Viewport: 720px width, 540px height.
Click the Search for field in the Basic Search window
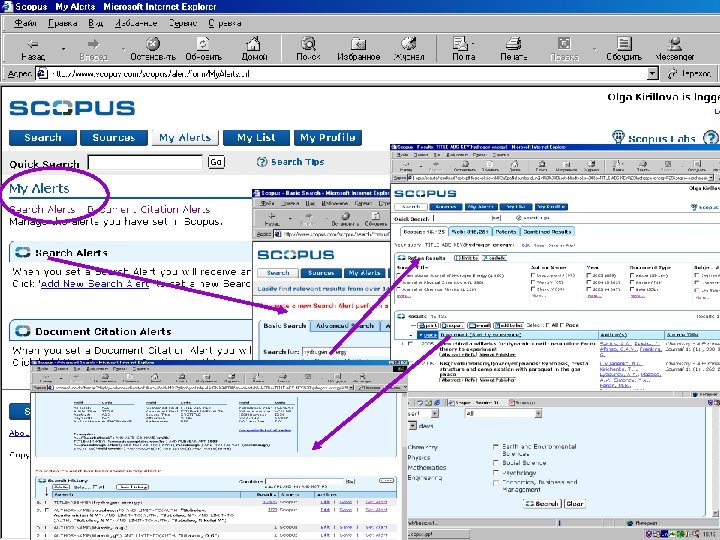click(345, 352)
